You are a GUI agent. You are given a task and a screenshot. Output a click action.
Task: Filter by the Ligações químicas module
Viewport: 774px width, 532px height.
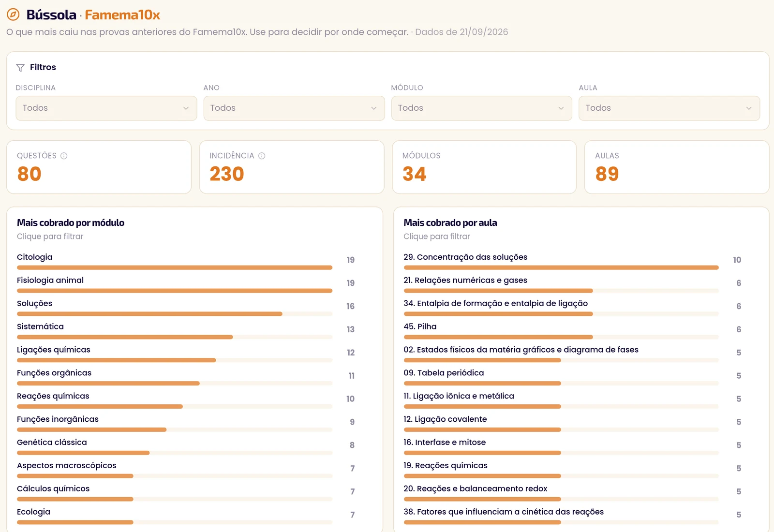(186, 354)
